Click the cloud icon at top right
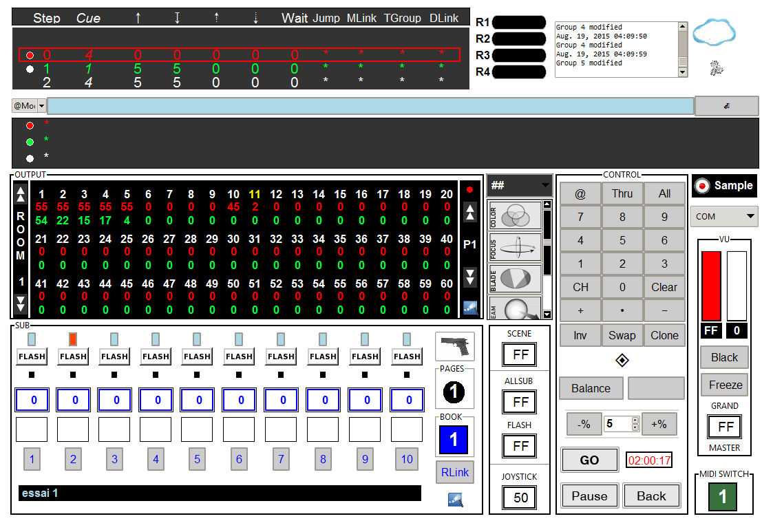 click(x=714, y=31)
